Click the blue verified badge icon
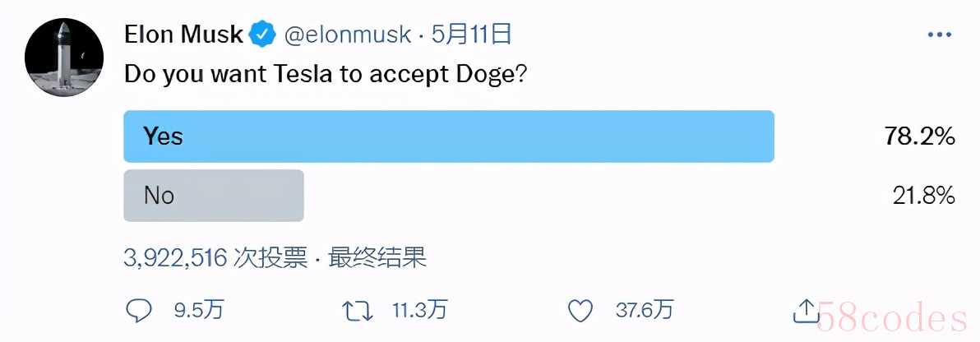This screenshot has height=342, width=980. click(262, 35)
